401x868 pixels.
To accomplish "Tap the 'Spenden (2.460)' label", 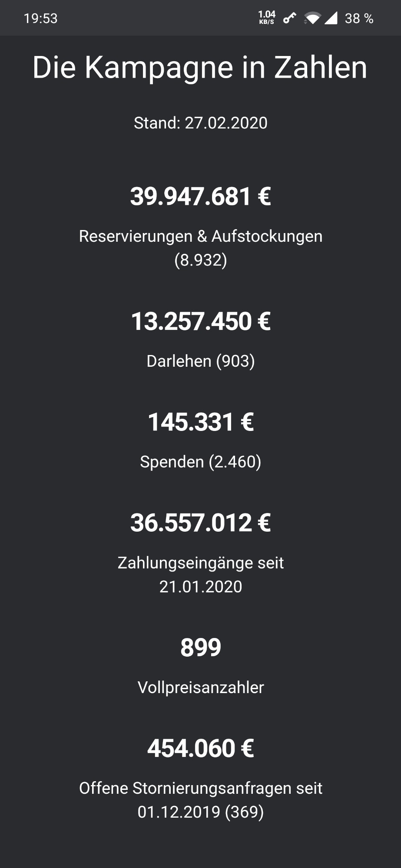I will click(x=200, y=462).
